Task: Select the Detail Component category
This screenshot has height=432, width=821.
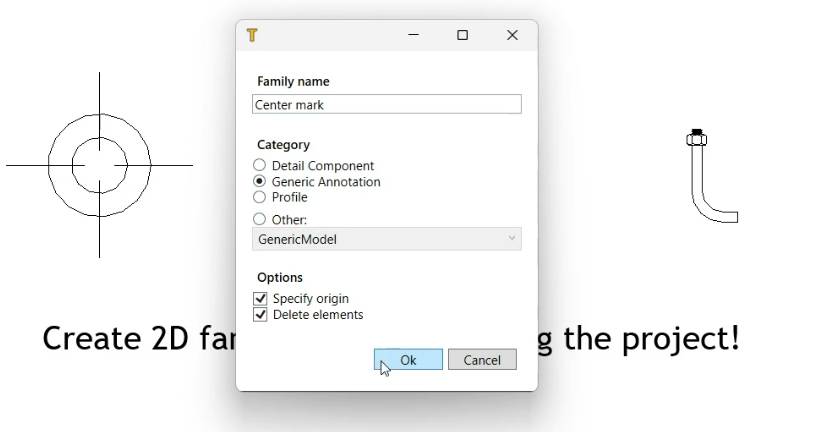Action: point(260,166)
